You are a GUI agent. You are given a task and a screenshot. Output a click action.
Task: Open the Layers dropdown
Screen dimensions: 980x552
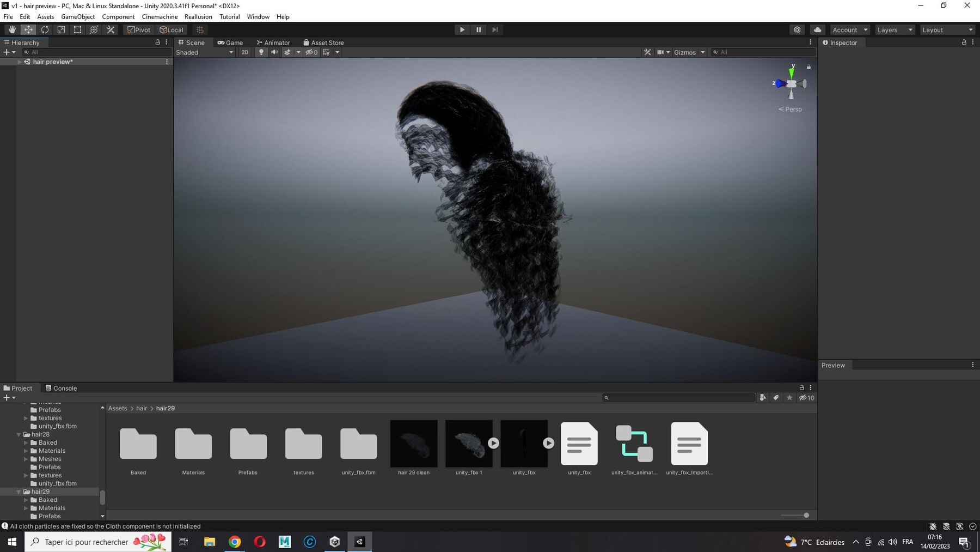[895, 30]
